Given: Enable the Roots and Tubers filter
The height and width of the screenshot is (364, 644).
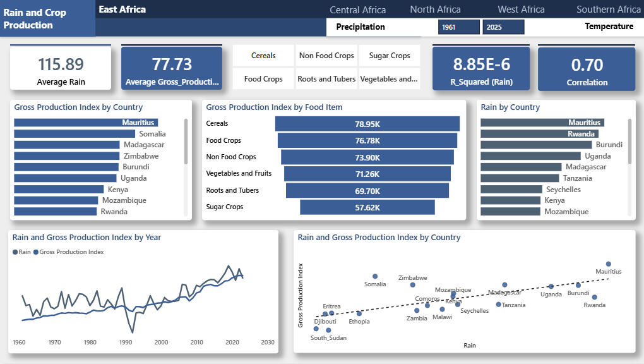Looking at the screenshot, I should 326,79.
